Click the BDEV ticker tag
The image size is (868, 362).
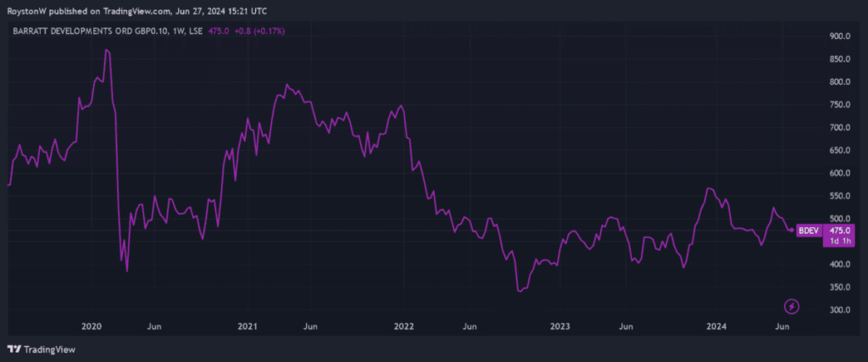coord(809,230)
